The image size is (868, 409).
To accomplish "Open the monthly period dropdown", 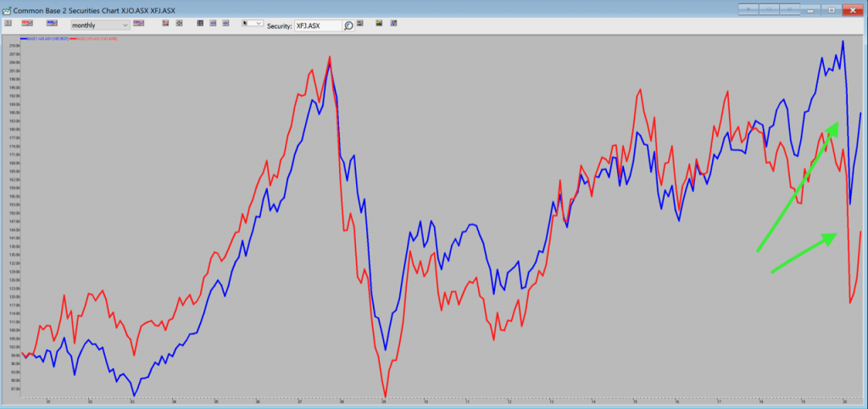I will pos(101,25).
